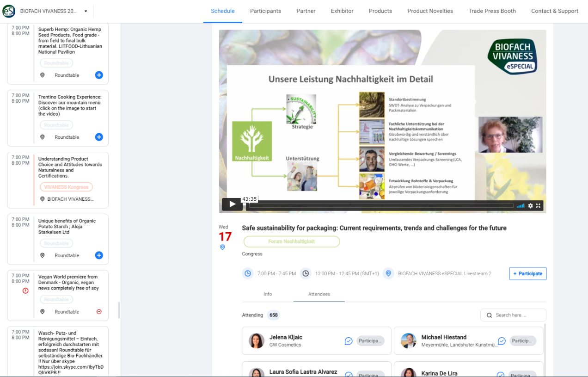Screen dimensions: 588x377
Task: Click the Forum Nachhaltigkeit tag
Action: (291, 241)
